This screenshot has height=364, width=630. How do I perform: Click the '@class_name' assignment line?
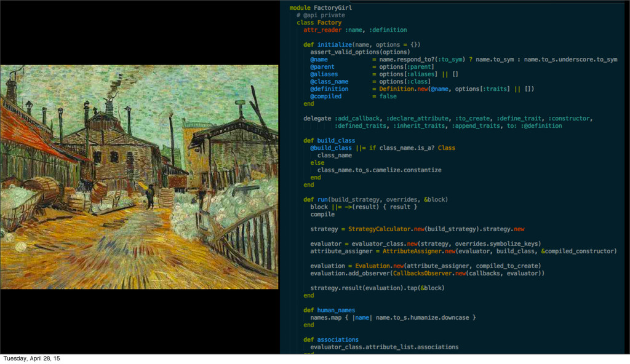369,82
